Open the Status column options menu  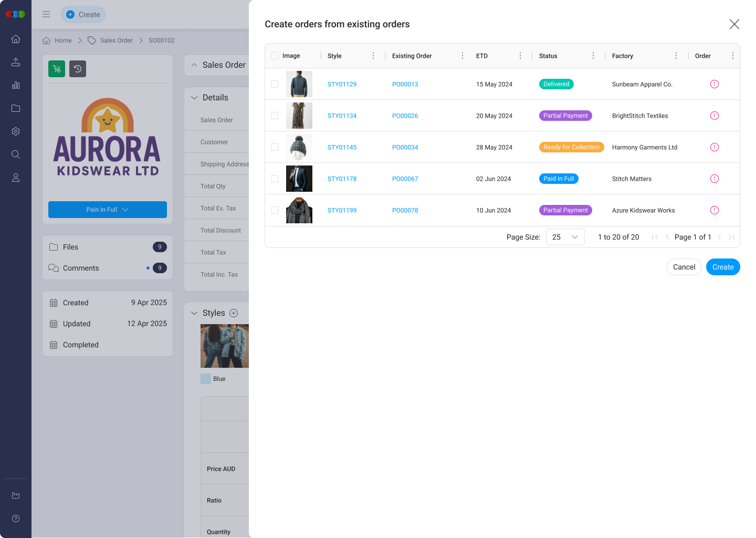593,55
